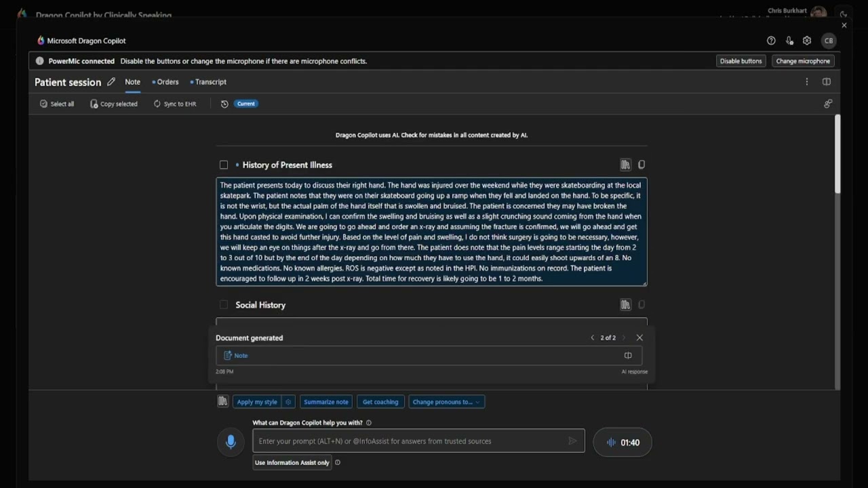The width and height of the screenshot is (868, 488).
Task: Open the CB user profile avatar
Action: pos(829,41)
